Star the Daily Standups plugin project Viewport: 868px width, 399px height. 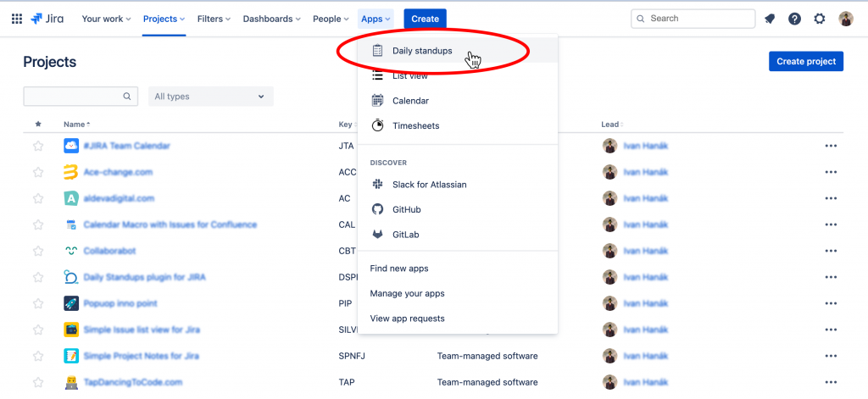[37, 277]
